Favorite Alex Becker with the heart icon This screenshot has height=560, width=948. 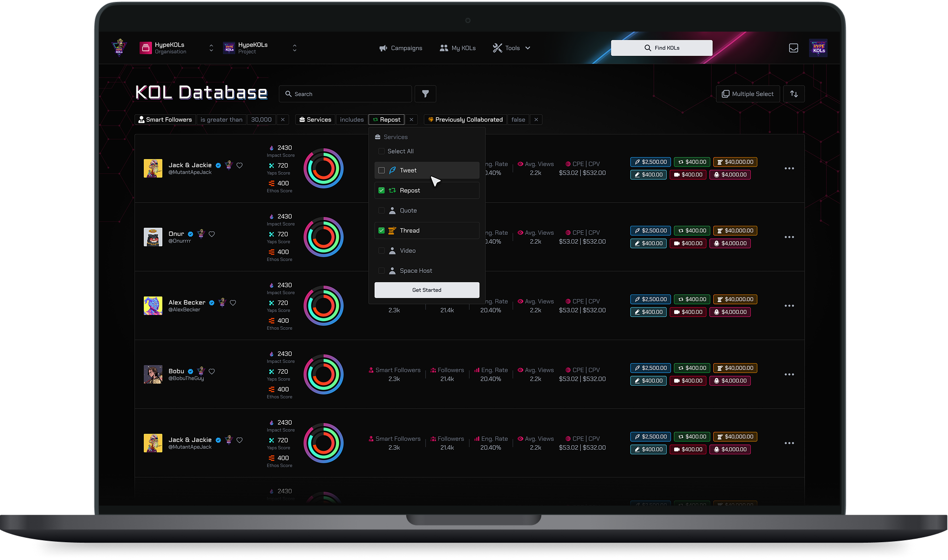[x=233, y=303]
